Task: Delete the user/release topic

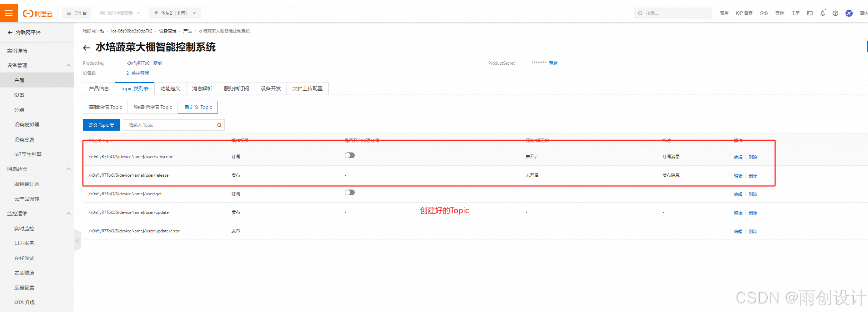Action: tap(753, 176)
